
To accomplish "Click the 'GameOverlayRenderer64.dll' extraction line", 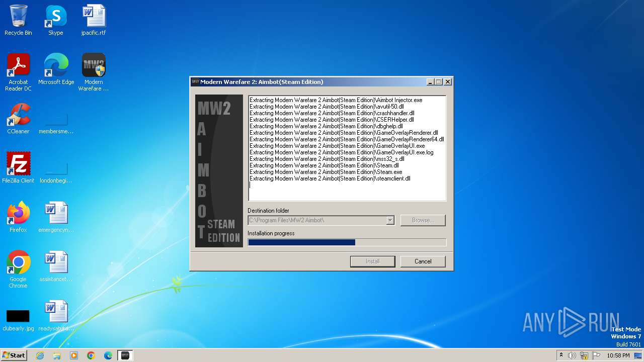I will tap(347, 139).
